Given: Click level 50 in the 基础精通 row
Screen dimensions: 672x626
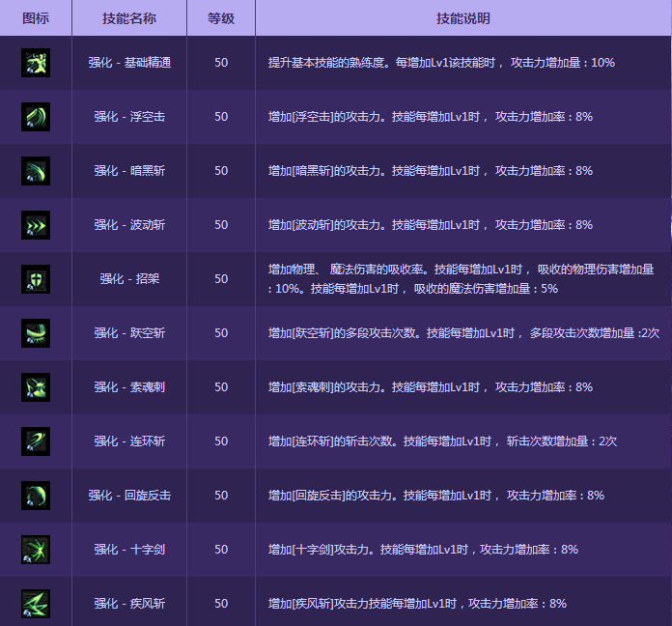Looking at the screenshot, I should (x=221, y=63).
